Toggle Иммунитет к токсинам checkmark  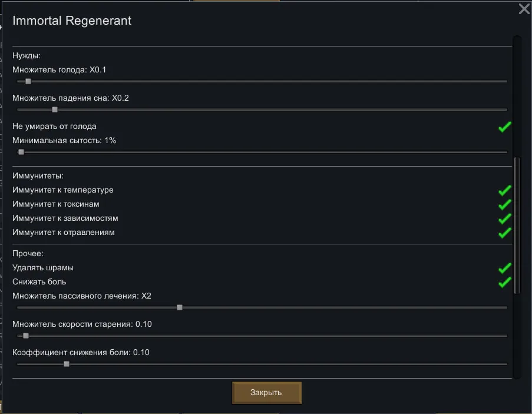click(x=504, y=204)
